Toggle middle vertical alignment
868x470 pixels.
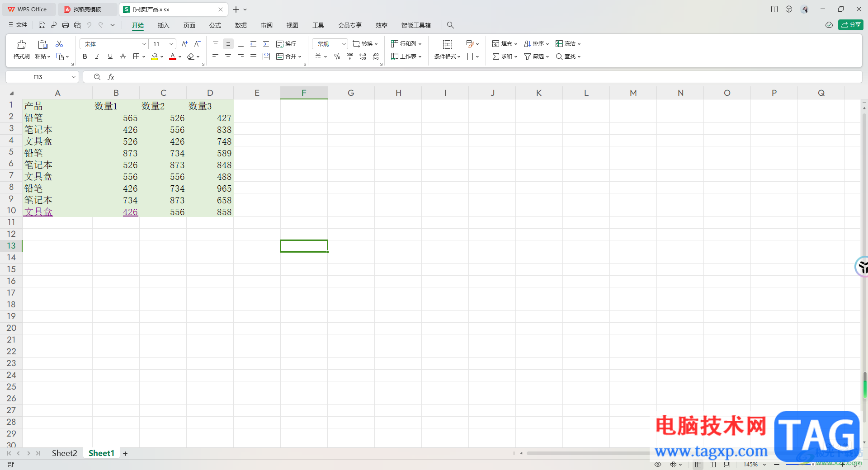(228, 44)
